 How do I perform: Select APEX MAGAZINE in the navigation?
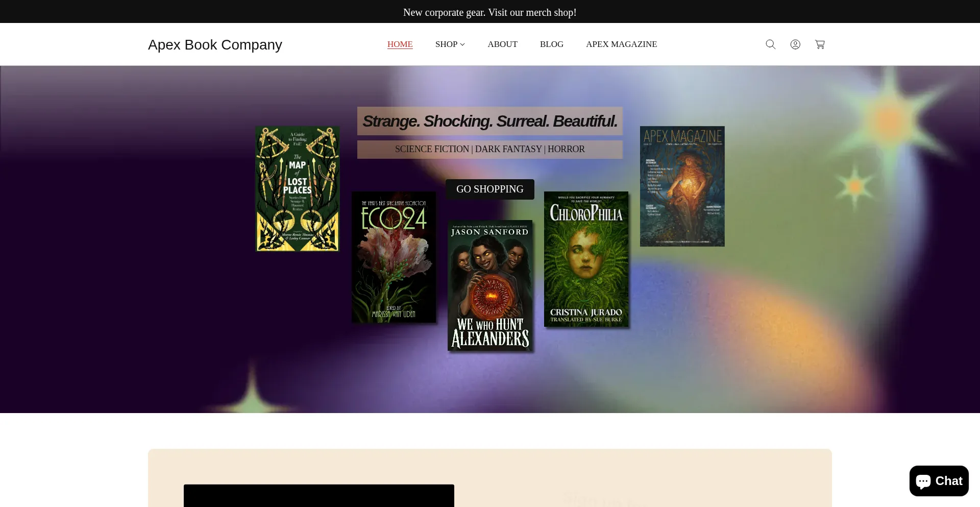tap(621, 44)
